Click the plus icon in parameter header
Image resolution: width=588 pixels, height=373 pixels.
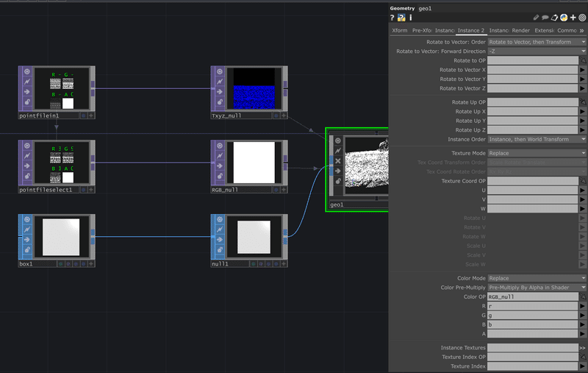click(573, 18)
